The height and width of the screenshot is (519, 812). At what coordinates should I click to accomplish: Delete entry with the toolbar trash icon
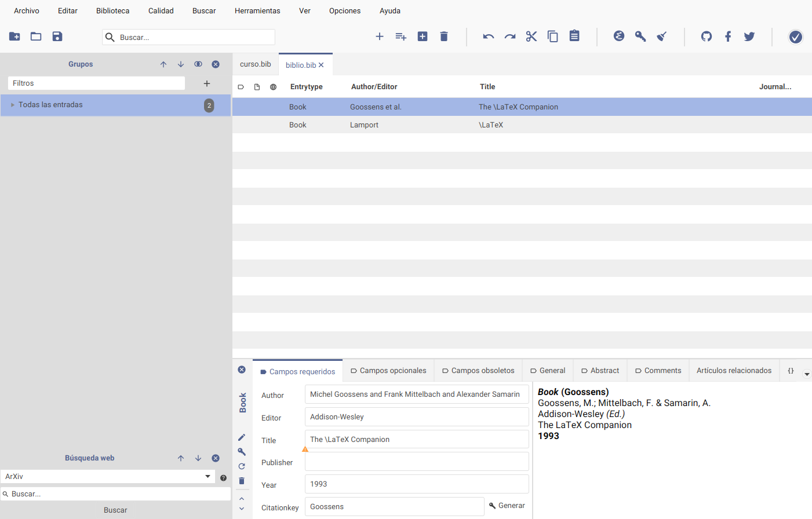444,36
